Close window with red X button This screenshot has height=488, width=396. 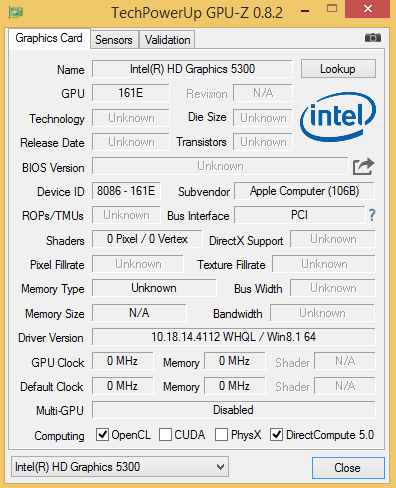[x=367, y=9]
